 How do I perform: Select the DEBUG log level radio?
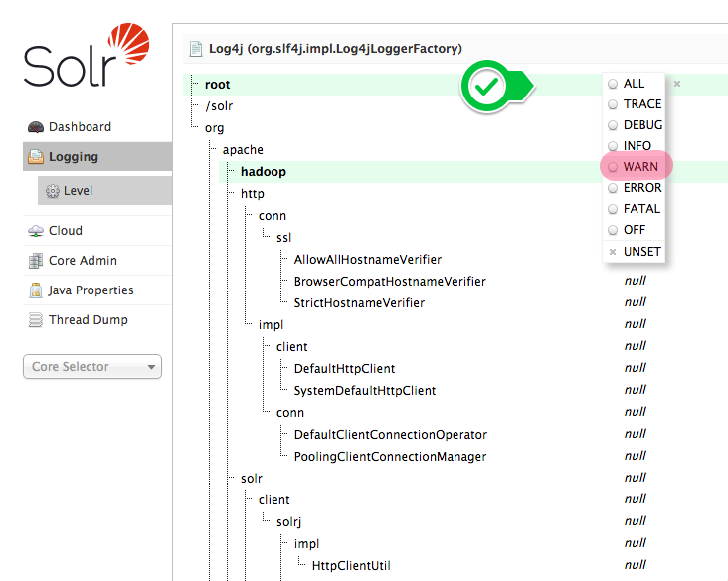tap(613, 125)
